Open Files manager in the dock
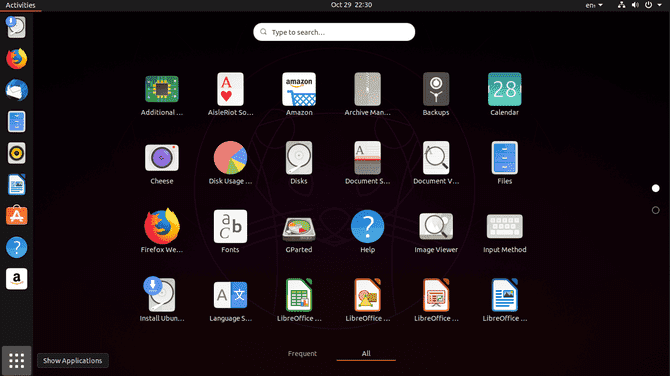The height and width of the screenshot is (376, 670). click(x=16, y=122)
